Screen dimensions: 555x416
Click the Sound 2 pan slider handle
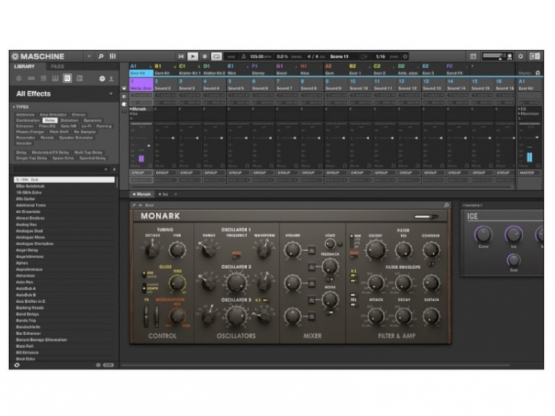(x=173, y=138)
